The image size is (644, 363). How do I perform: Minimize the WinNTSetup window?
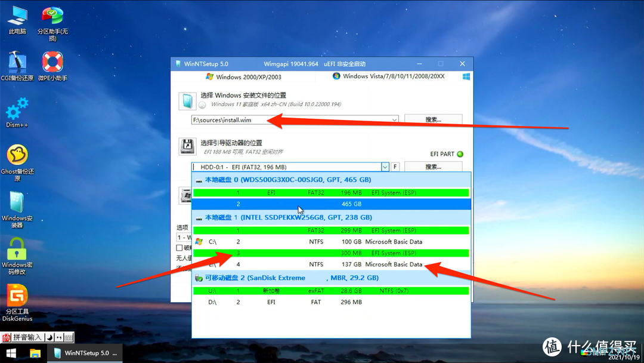pyautogui.click(x=419, y=64)
